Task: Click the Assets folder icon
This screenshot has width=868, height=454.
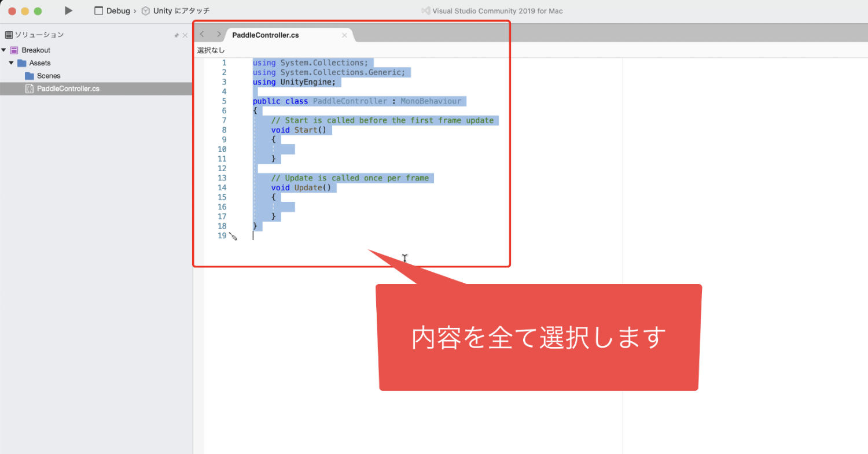Action: 22,63
